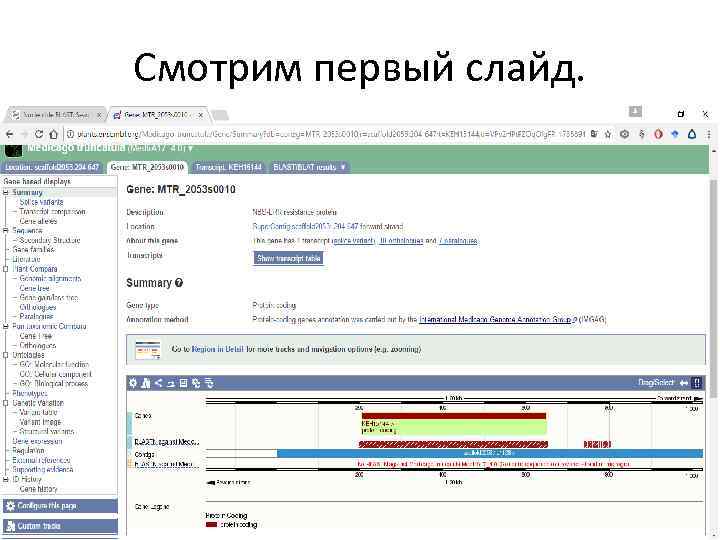The image size is (720, 540).
Task: Switch to the drag arrows mode icon
Action: pyautogui.click(x=684, y=383)
